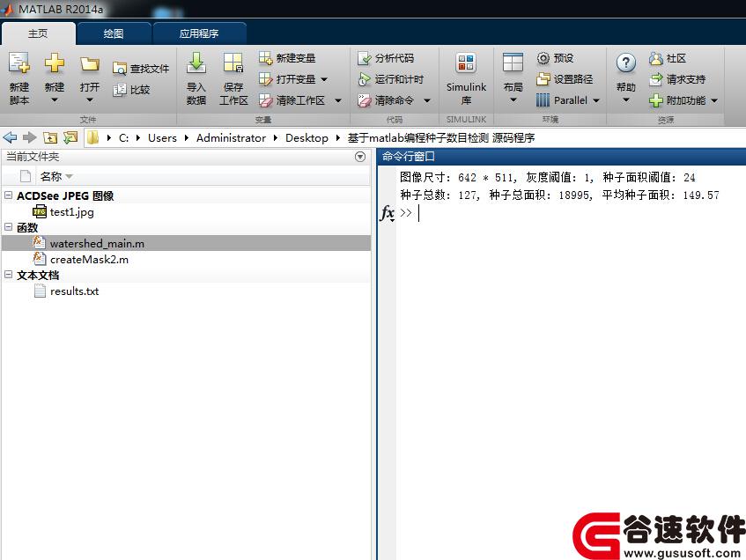Screen dimensions: 746x560
Task: Click the Find Files (查找文件) icon
Action: [120, 69]
